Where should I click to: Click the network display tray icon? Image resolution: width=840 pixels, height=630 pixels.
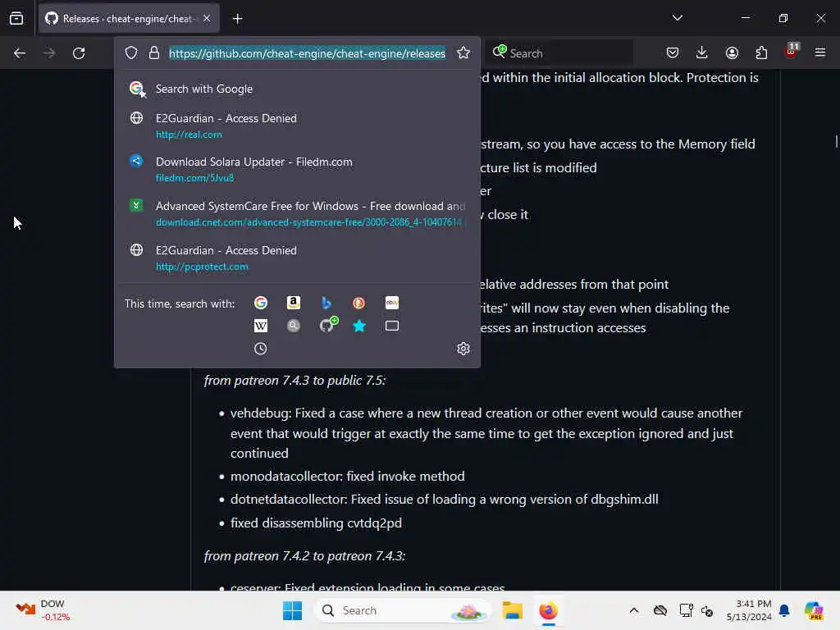(686, 610)
